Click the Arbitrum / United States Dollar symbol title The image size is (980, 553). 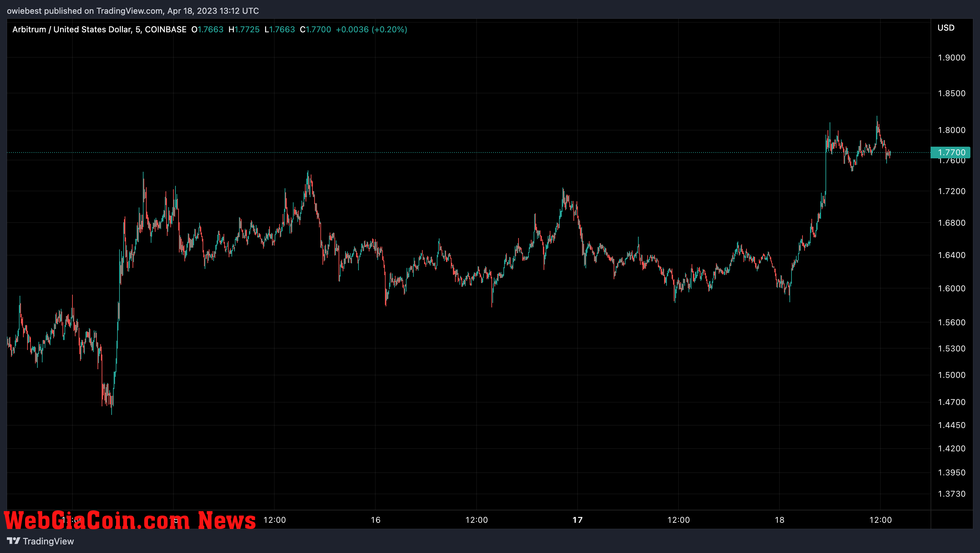pos(99,29)
